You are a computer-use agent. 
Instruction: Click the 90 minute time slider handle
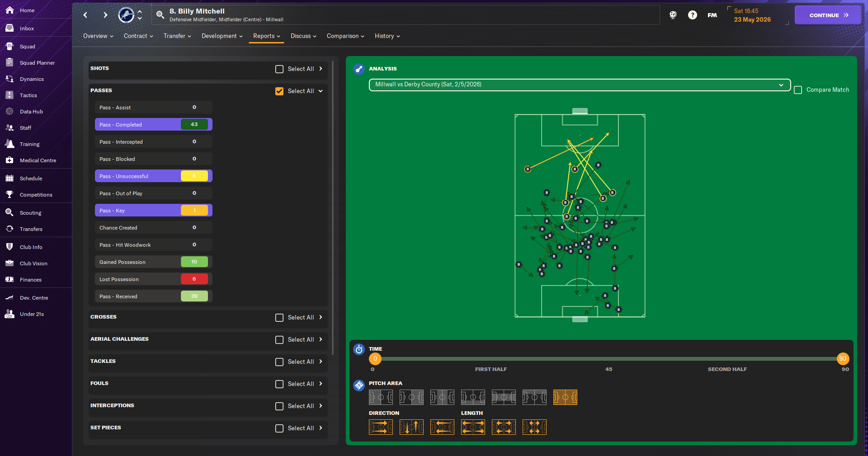843,359
